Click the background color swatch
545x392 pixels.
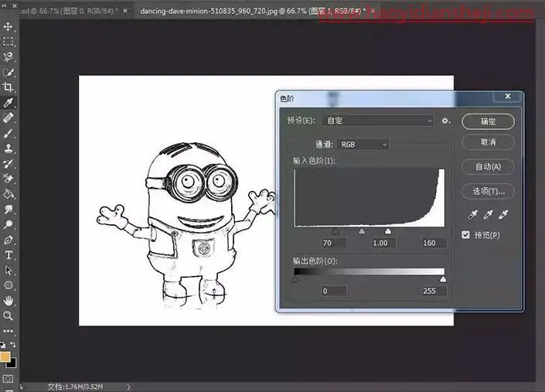(12, 364)
